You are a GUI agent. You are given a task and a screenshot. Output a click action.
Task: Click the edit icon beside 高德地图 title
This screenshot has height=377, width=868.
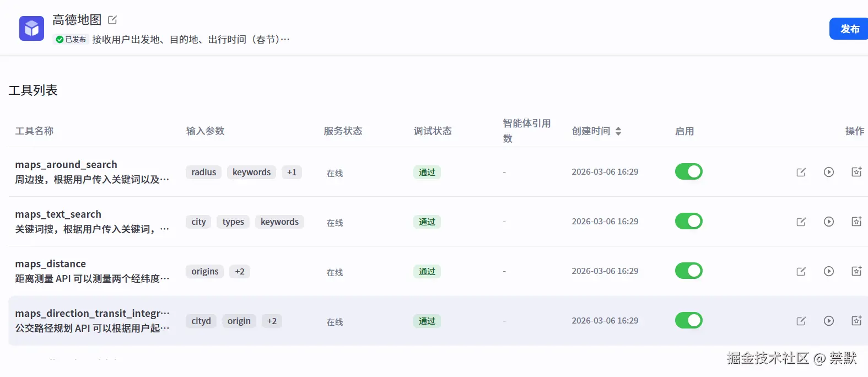coord(112,20)
